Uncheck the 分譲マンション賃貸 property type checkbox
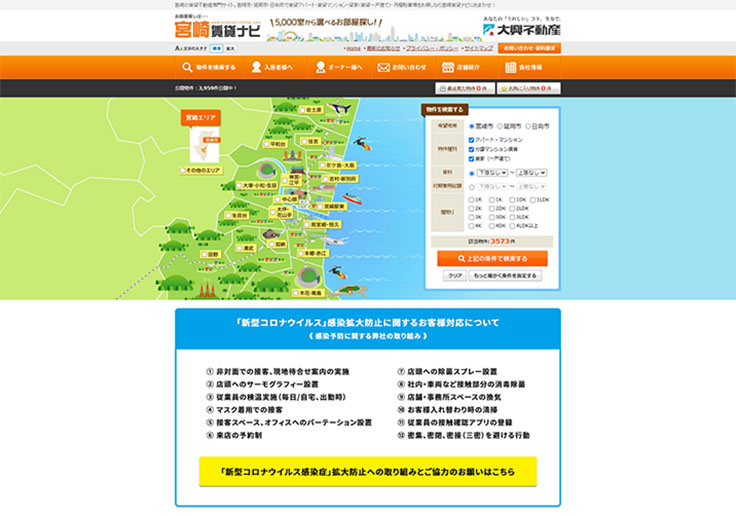 pyautogui.click(x=471, y=149)
